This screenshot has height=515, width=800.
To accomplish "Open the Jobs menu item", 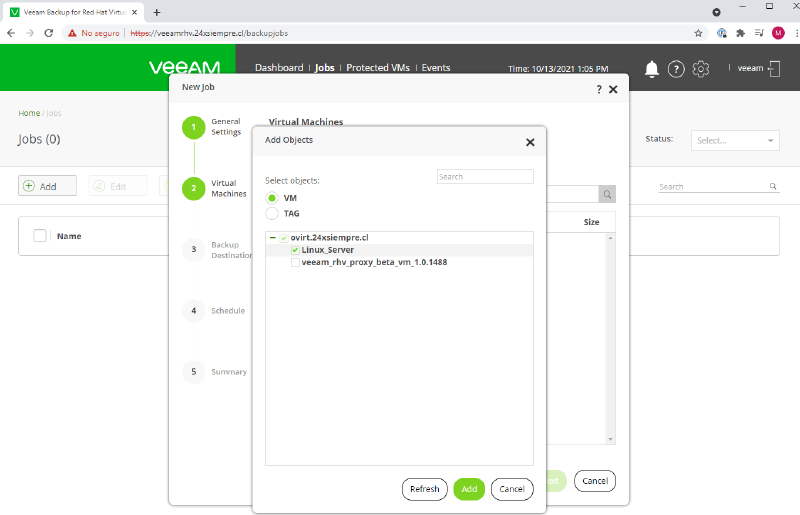I will pyautogui.click(x=324, y=67).
